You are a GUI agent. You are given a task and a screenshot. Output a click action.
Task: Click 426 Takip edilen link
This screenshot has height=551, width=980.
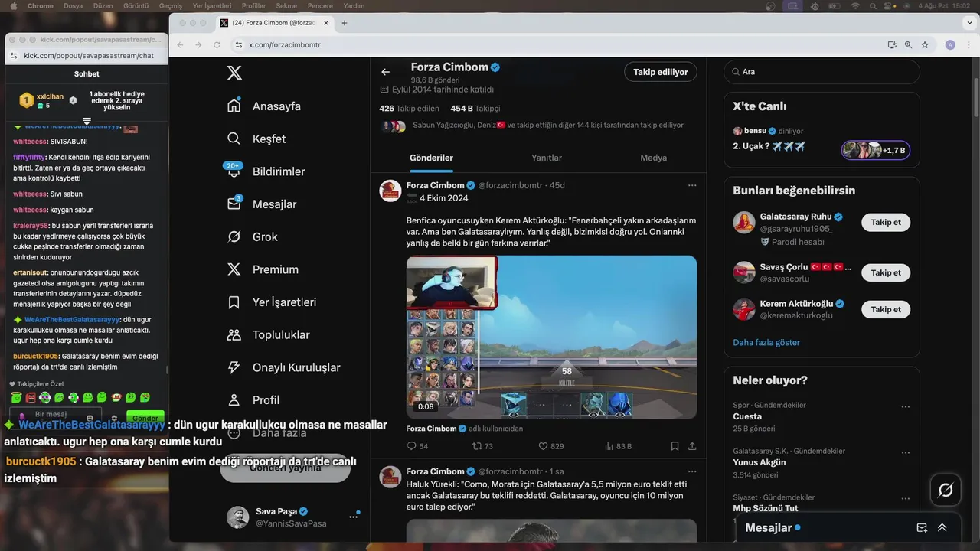click(409, 109)
